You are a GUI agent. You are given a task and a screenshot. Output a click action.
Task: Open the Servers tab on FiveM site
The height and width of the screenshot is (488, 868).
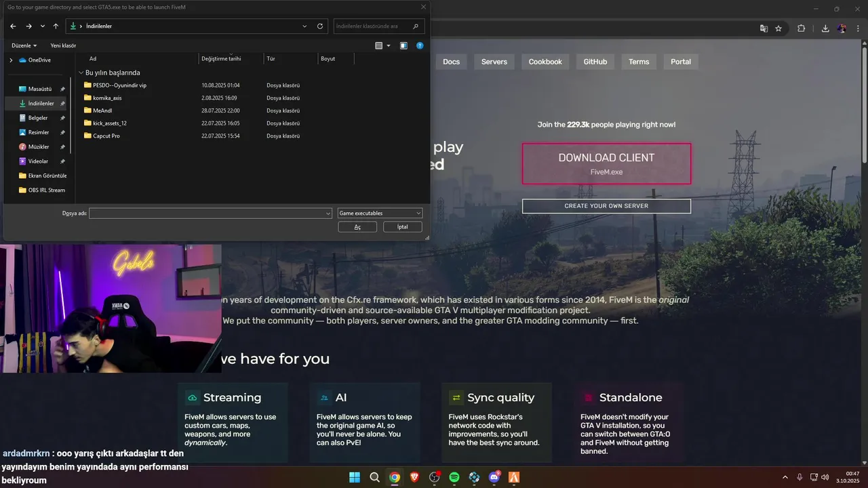coord(494,62)
